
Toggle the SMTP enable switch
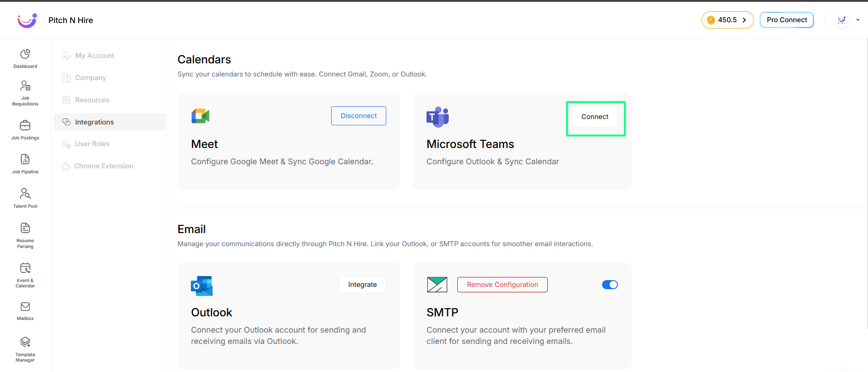click(x=610, y=285)
